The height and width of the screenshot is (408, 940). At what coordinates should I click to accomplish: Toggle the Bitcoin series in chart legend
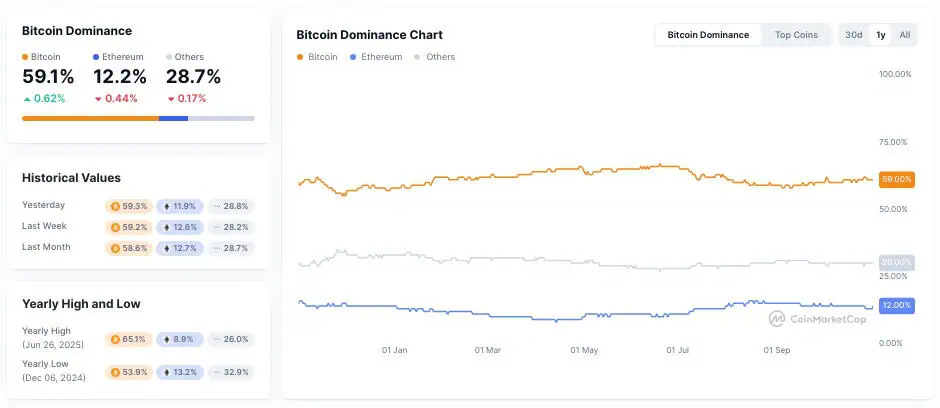pyautogui.click(x=322, y=57)
